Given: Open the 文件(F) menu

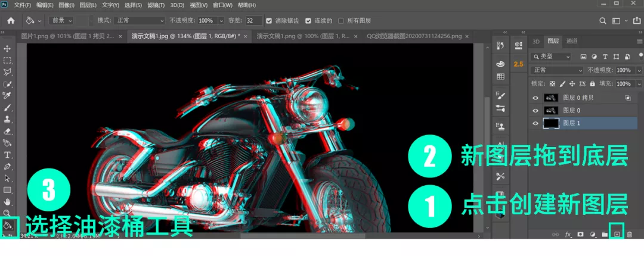Looking at the screenshot, I should (x=23, y=5).
